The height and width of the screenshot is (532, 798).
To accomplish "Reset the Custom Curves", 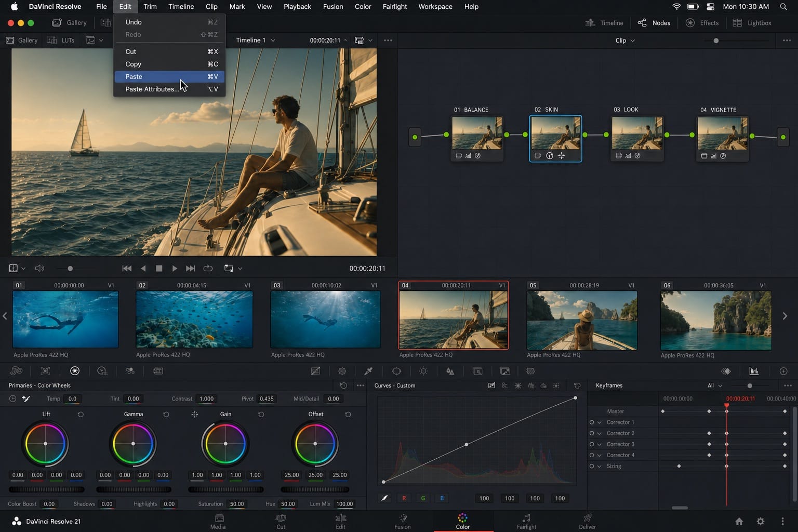I will tap(577, 385).
